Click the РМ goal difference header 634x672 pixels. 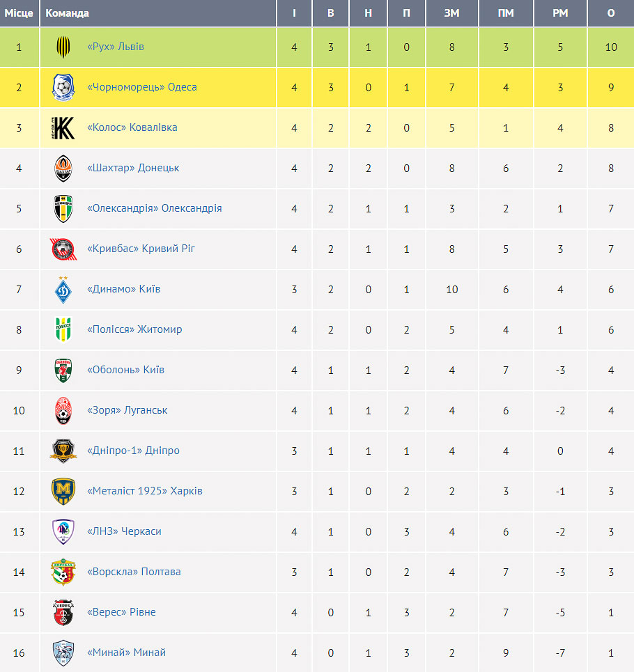point(560,13)
